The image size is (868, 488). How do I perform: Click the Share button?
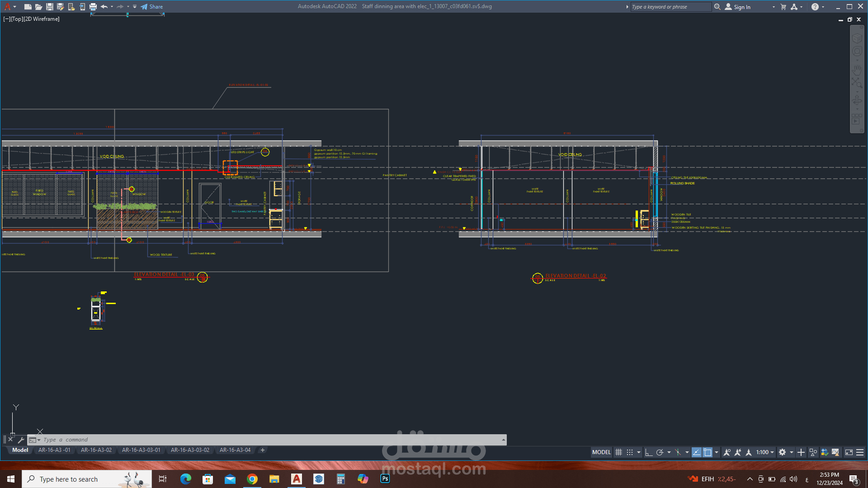[152, 7]
